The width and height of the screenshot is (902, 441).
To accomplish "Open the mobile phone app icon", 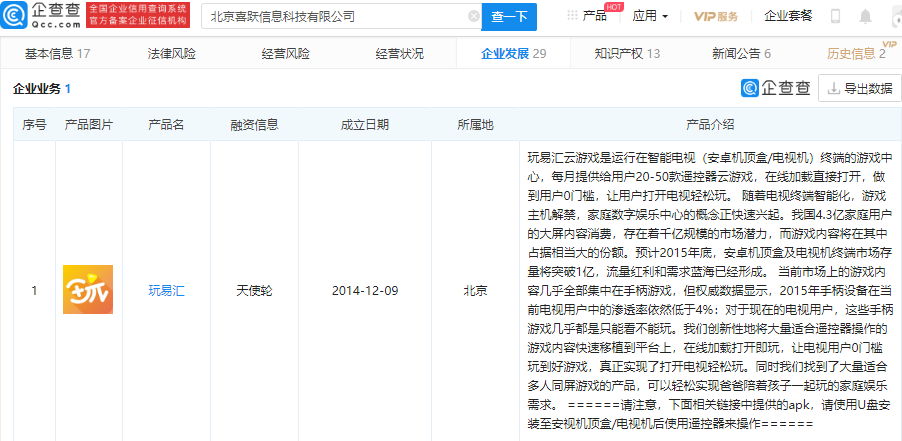I will coord(836,17).
